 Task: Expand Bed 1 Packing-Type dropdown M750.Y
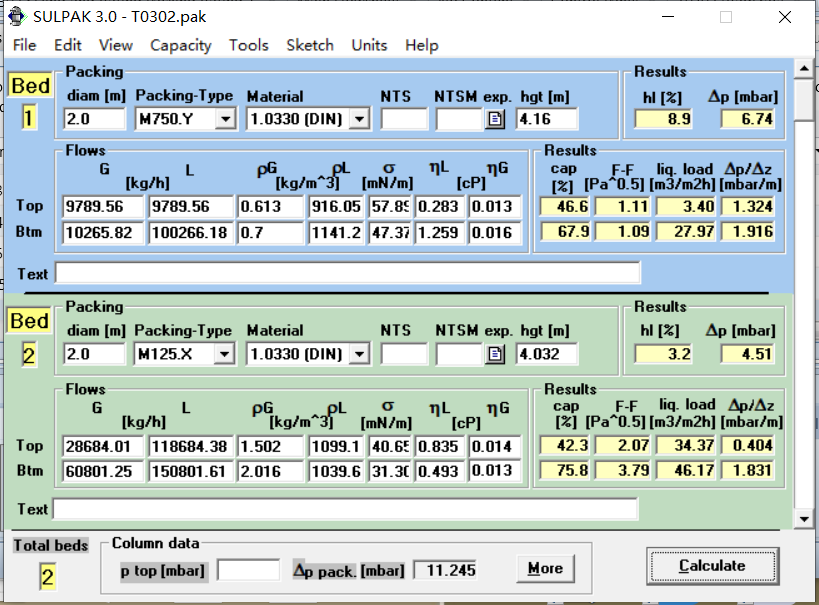tap(225, 119)
